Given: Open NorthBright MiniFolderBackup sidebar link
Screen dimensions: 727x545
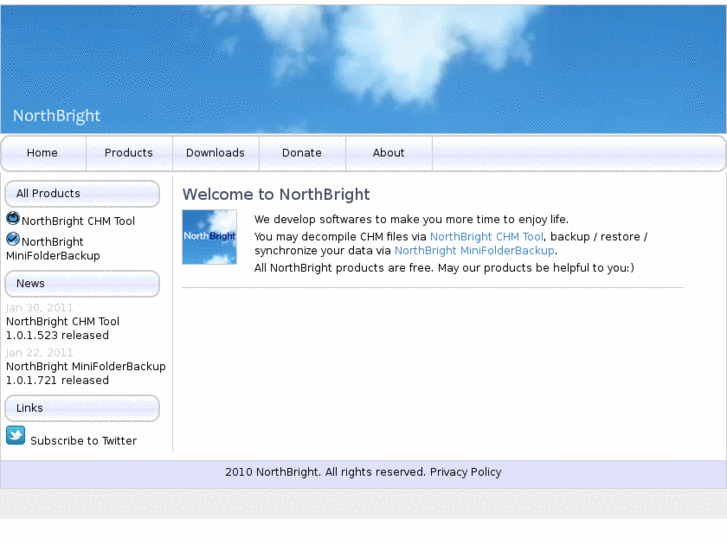Looking at the screenshot, I should tap(53, 249).
